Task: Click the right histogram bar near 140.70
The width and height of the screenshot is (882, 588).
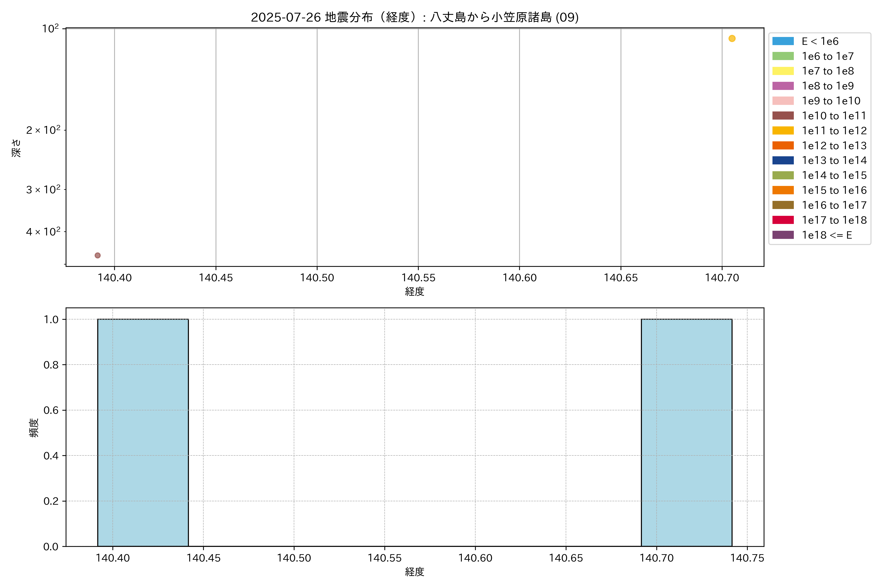Action: pyautogui.click(x=686, y=432)
